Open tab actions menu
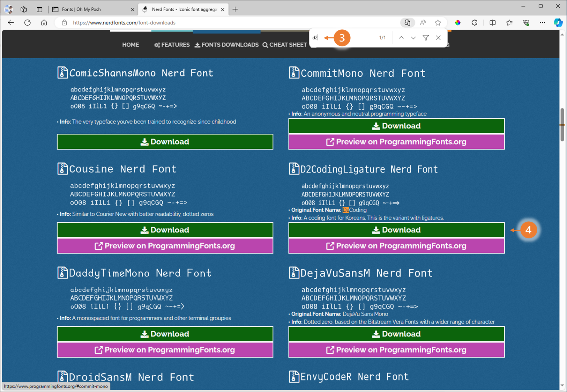The width and height of the screenshot is (567, 392). point(39,9)
